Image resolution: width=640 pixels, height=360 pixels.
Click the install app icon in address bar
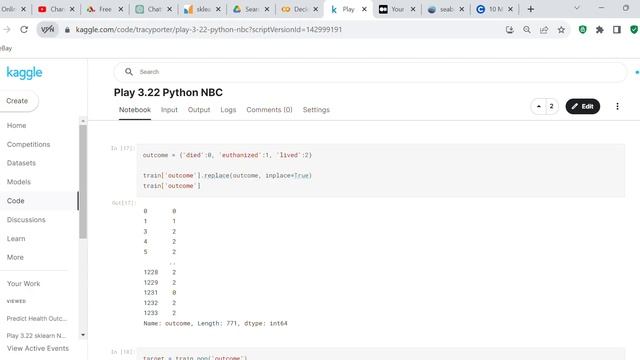point(509,29)
